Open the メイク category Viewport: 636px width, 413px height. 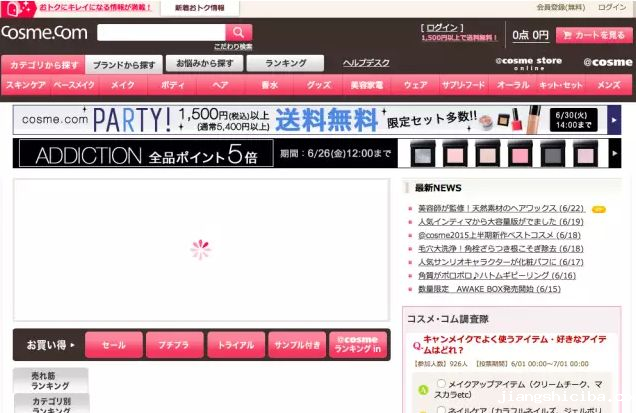pyautogui.click(x=123, y=85)
